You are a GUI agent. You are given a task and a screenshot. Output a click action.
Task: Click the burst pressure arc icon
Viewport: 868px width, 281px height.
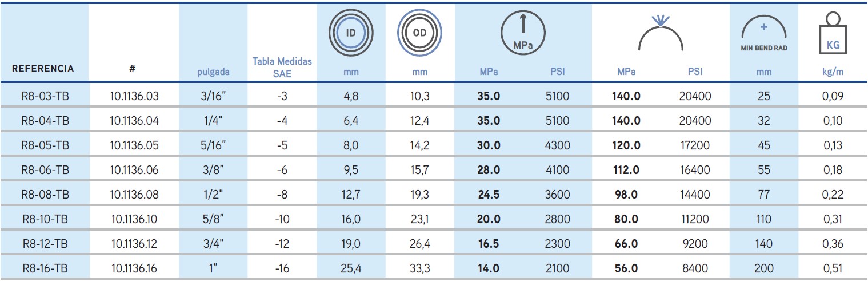(661, 35)
